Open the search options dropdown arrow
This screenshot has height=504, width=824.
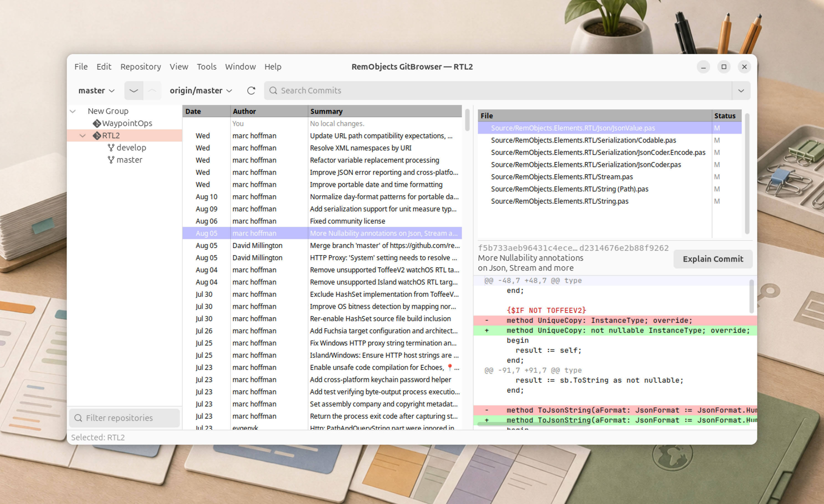[741, 91]
